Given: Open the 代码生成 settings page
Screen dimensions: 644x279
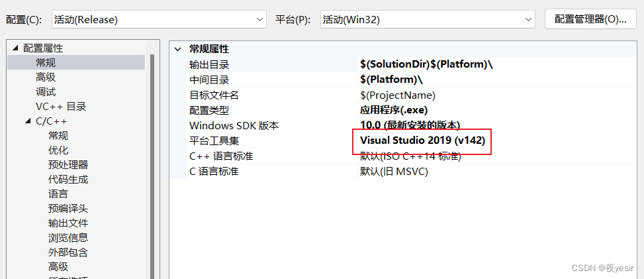Looking at the screenshot, I should (68, 179).
